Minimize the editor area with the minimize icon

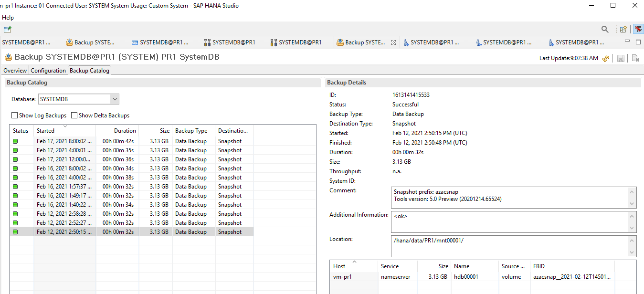click(x=627, y=42)
